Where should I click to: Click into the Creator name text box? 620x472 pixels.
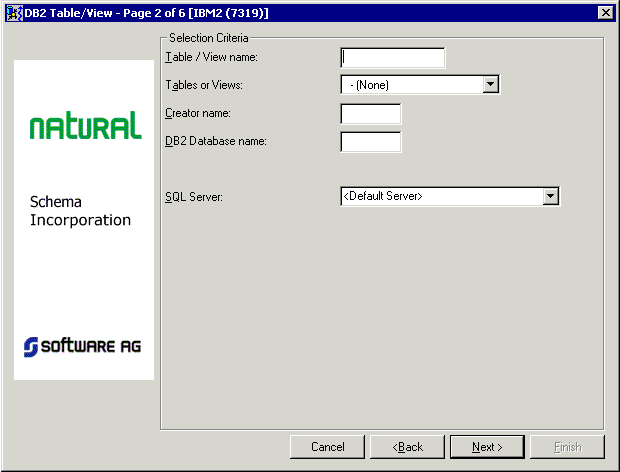[370, 113]
